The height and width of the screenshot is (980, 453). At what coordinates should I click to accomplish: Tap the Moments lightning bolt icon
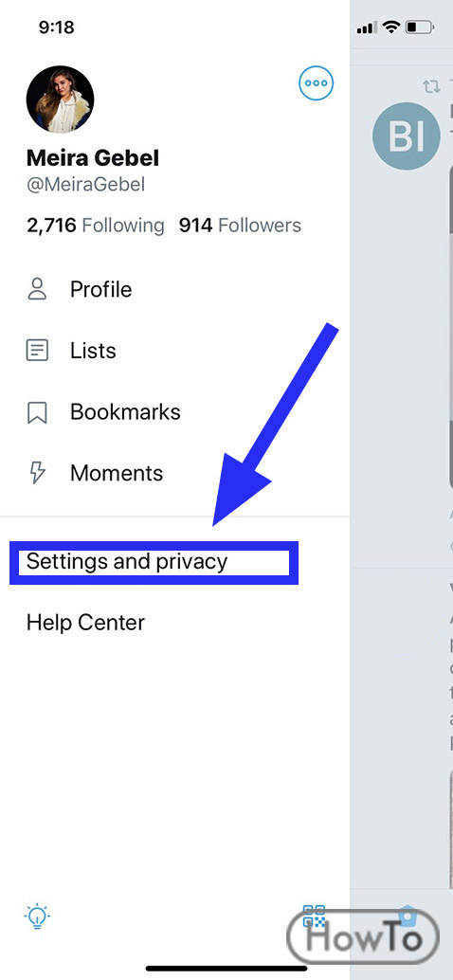point(38,473)
